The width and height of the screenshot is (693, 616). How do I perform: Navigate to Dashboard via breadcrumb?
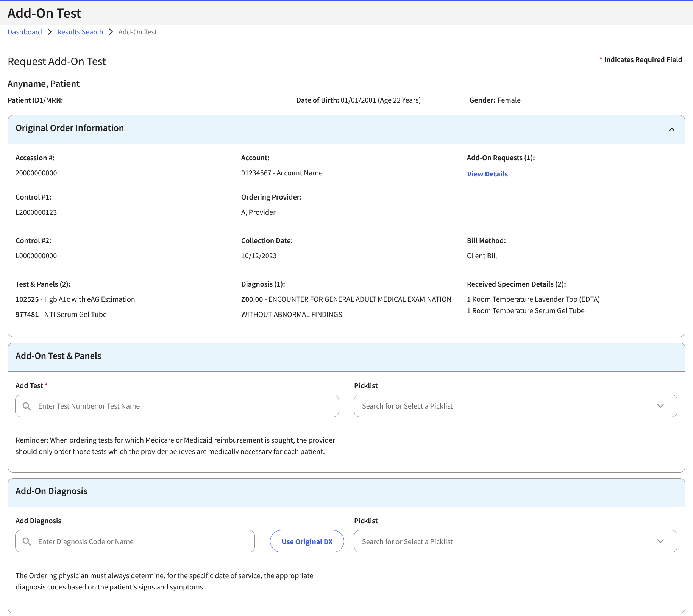coord(25,32)
